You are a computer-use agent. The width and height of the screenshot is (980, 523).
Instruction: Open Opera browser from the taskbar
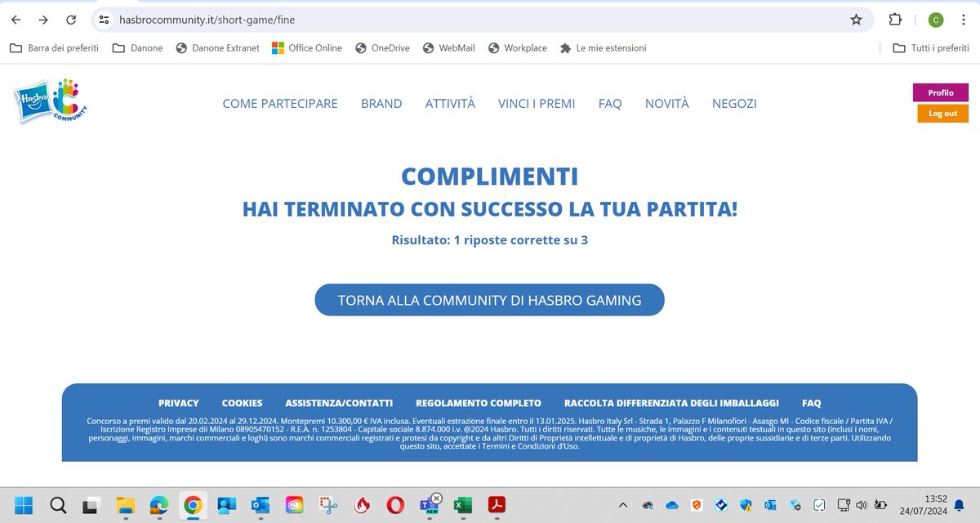coord(395,505)
